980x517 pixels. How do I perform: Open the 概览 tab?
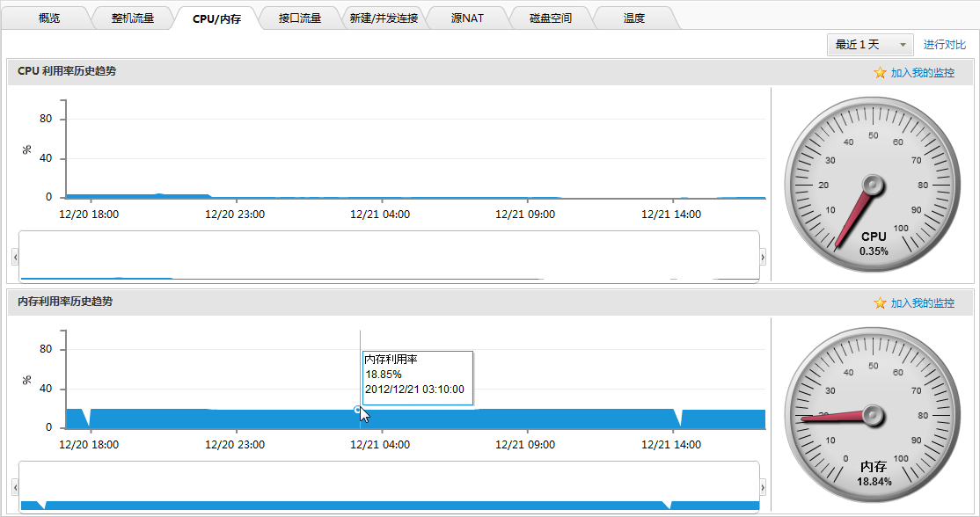[x=48, y=18]
